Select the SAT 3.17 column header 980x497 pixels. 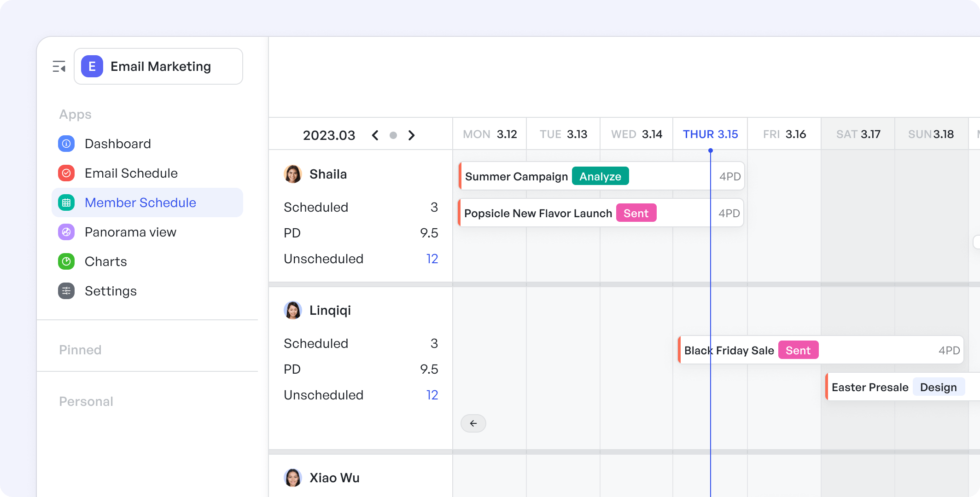858,134
